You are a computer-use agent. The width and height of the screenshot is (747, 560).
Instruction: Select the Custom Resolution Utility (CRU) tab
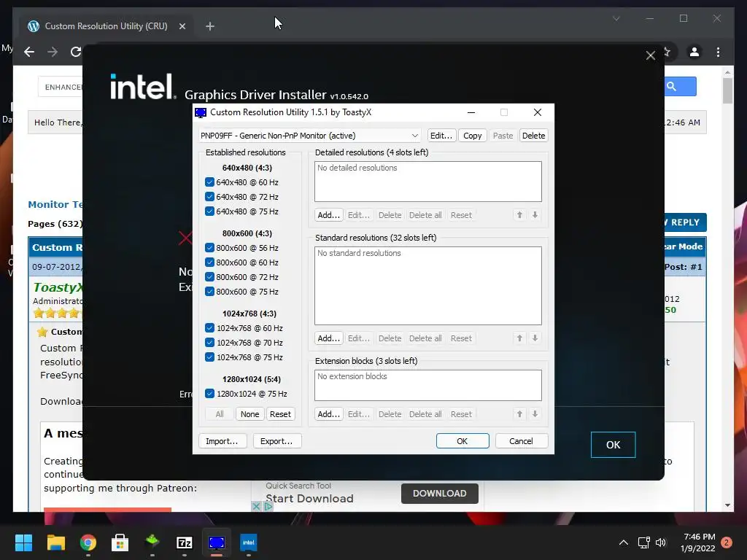pos(107,26)
